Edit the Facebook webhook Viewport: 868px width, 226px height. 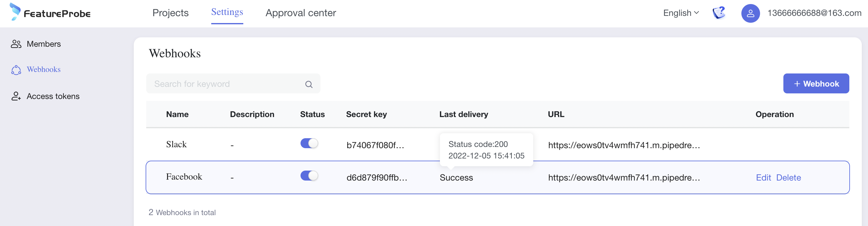click(x=763, y=177)
